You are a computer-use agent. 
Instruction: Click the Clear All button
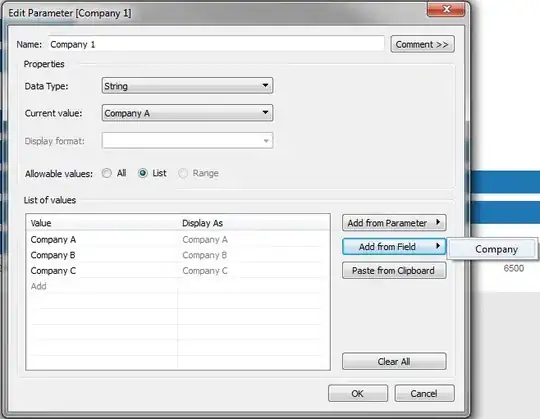(394, 362)
